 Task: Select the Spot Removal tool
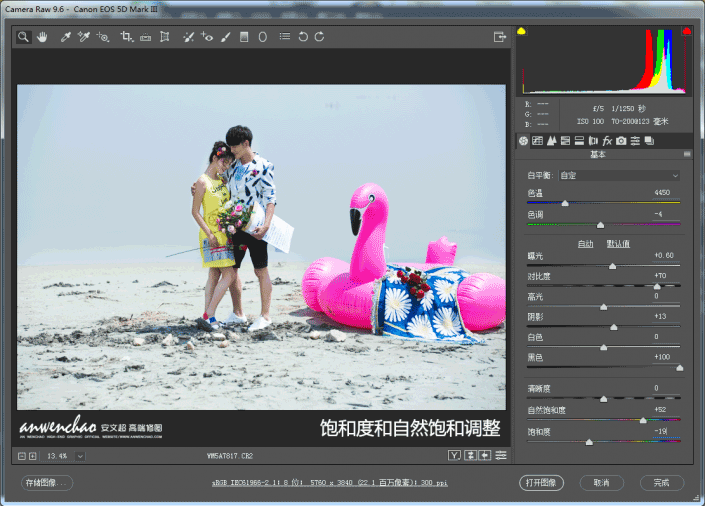pos(188,37)
